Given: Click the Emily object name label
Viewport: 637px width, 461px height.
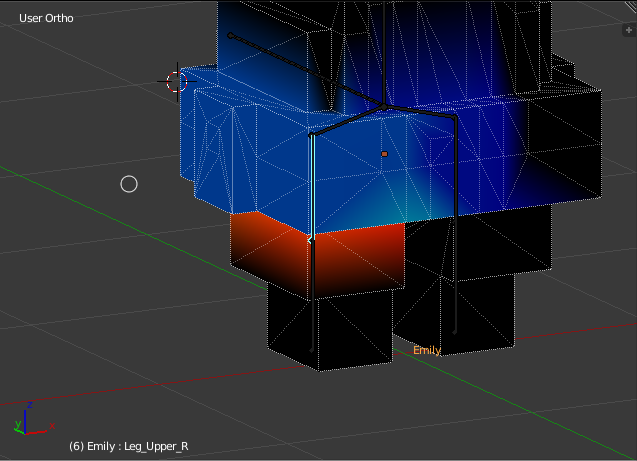Looking at the screenshot, I should (427, 350).
